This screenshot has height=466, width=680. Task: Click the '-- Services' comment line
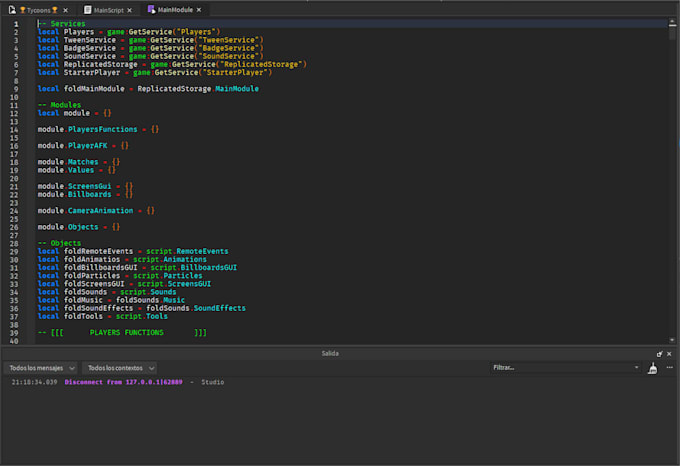[x=62, y=24]
